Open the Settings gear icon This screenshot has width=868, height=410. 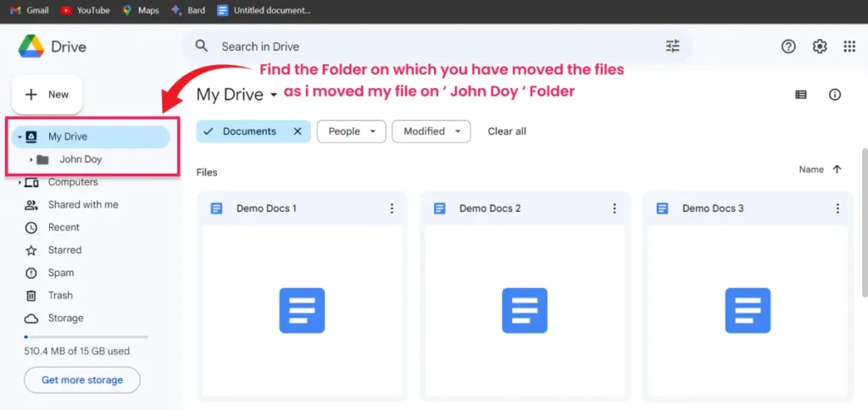coord(819,47)
